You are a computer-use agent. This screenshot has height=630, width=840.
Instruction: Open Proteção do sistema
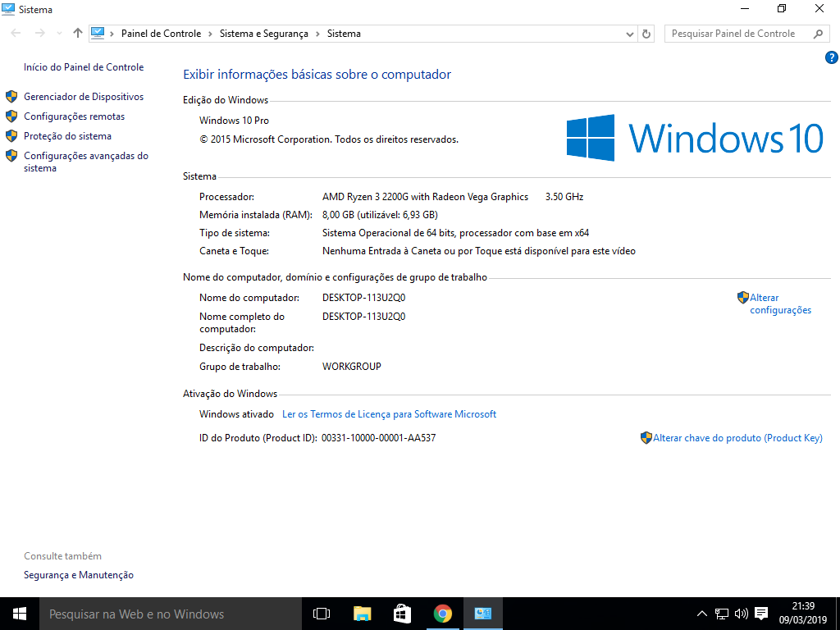pyautogui.click(x=67, y=136)
